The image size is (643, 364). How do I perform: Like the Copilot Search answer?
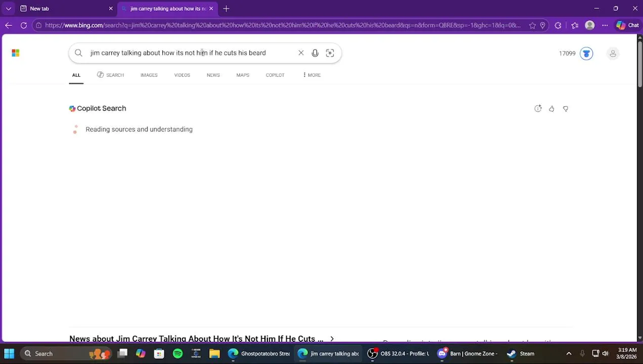[552, 109]
